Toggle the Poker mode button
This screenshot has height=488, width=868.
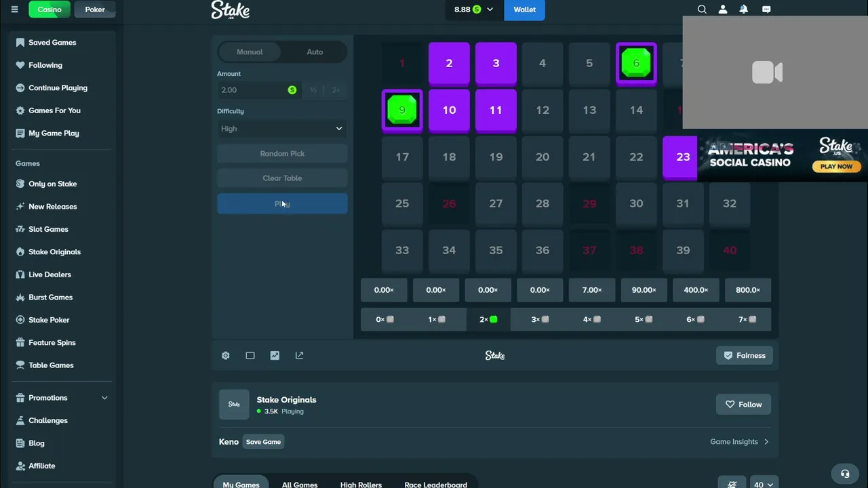(95, 9)
